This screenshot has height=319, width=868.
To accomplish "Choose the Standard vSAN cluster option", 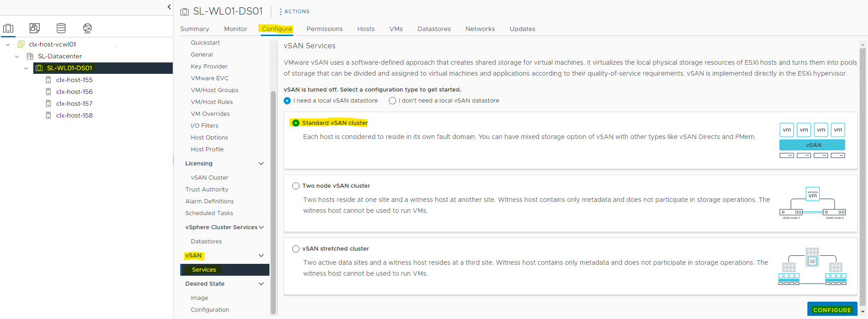I will (296, 123).
